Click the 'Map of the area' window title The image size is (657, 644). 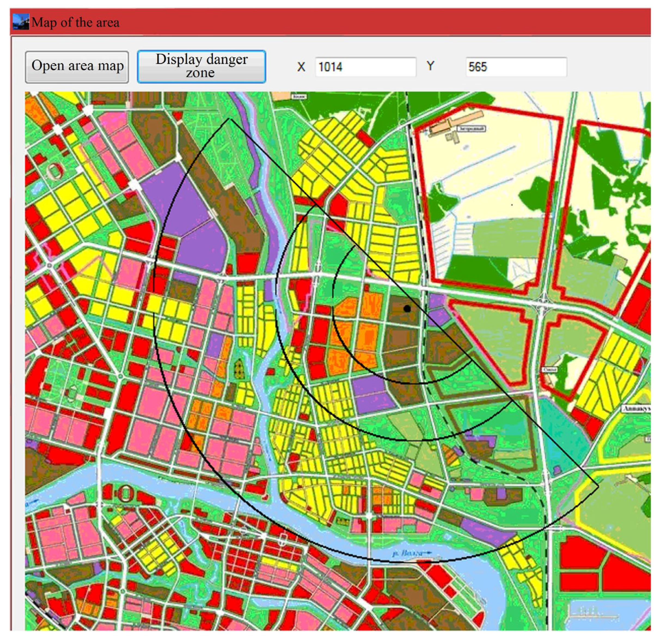[75, 23]
